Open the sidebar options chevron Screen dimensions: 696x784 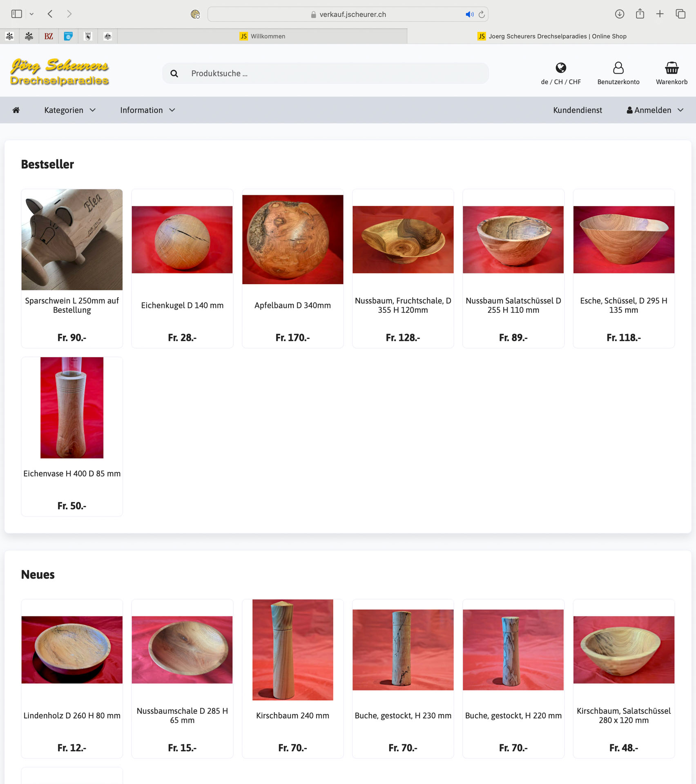pyautogui.click(x=31, y=14)
